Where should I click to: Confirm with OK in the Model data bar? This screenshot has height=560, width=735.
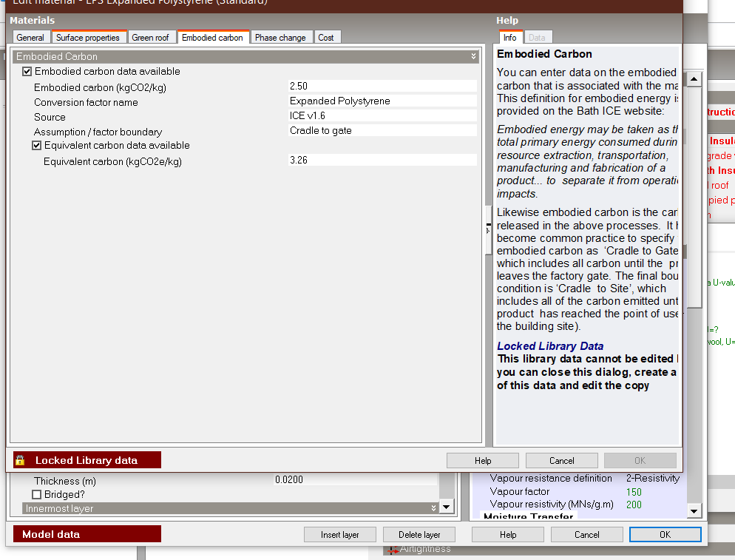665,535
